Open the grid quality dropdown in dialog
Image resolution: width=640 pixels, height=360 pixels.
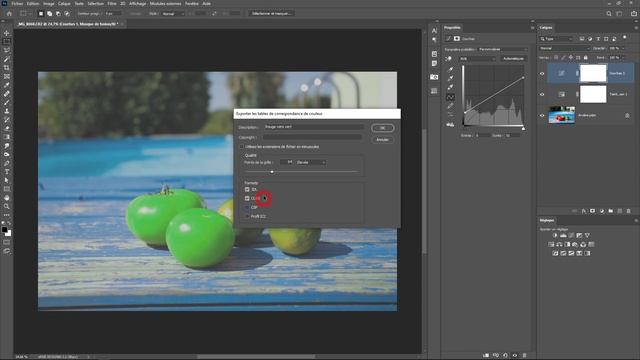(311, 162)
